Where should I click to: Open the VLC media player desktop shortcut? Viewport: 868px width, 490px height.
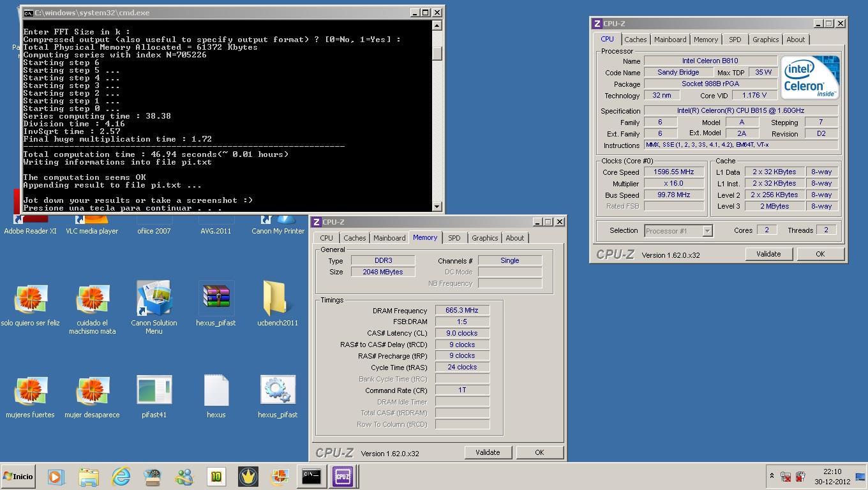92,225
